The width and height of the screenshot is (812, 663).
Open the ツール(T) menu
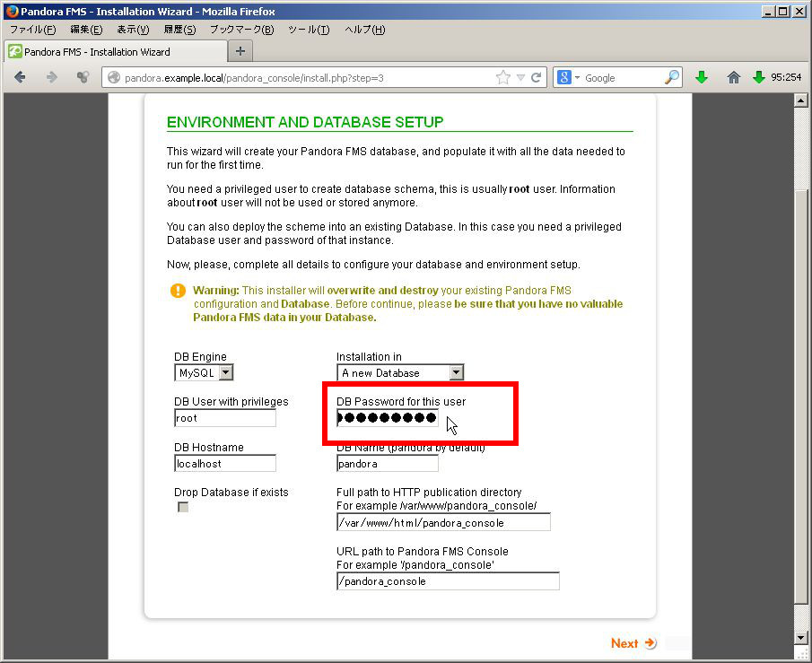[x=309, y=30]
